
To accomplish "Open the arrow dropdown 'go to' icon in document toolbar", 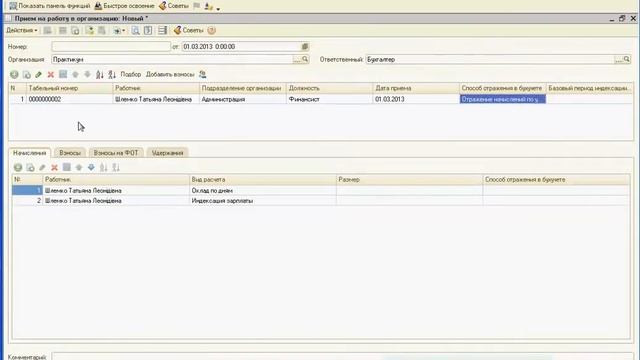I will coord(119,31).
